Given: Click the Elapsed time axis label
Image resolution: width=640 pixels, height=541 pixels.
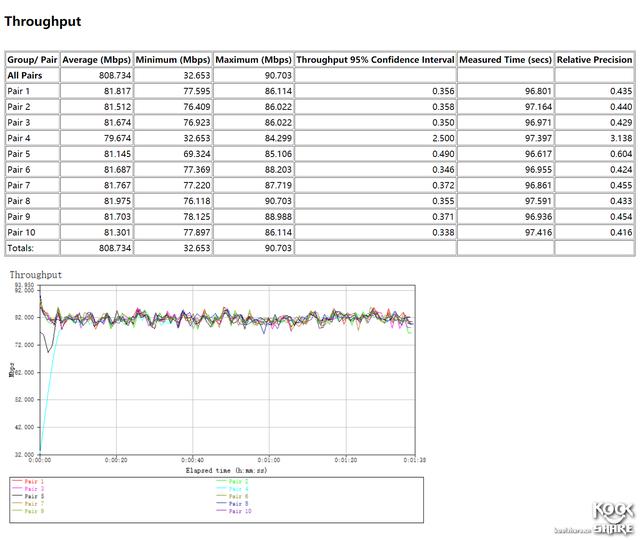Looking at the screenshot, I should coord(227,470).
